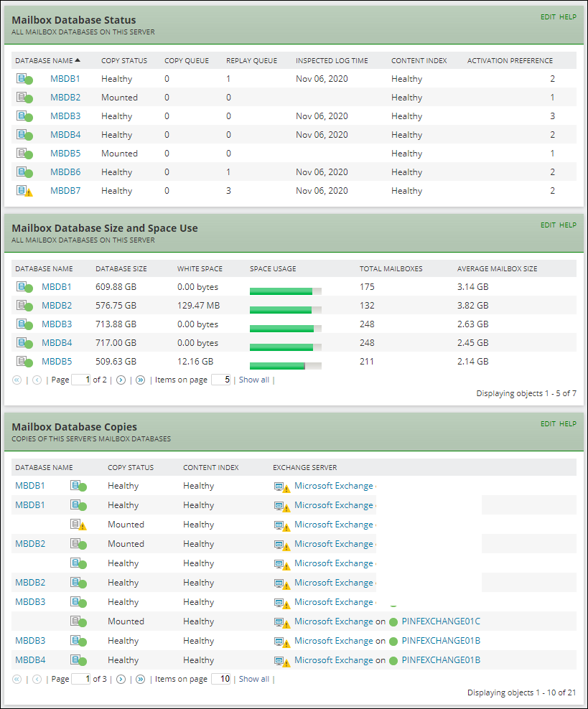This screenshot has height=709, width=588.
Task: Click EDIT on Mailbox Database Copies panel
Action: [548, 423]
